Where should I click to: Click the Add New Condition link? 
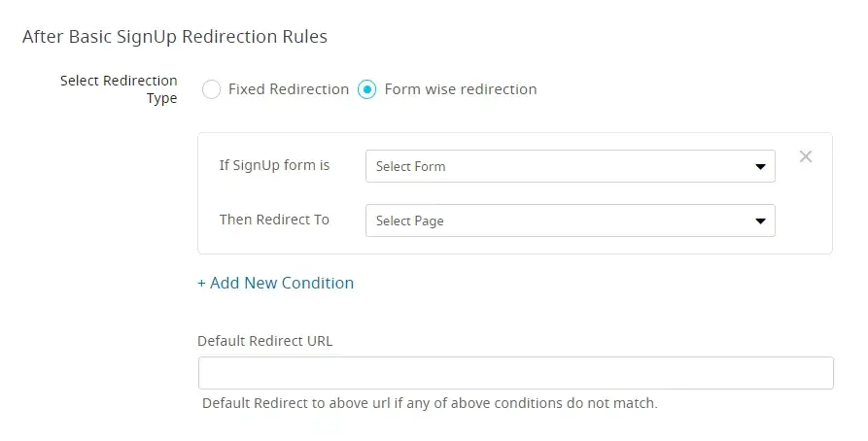(281, 283)
